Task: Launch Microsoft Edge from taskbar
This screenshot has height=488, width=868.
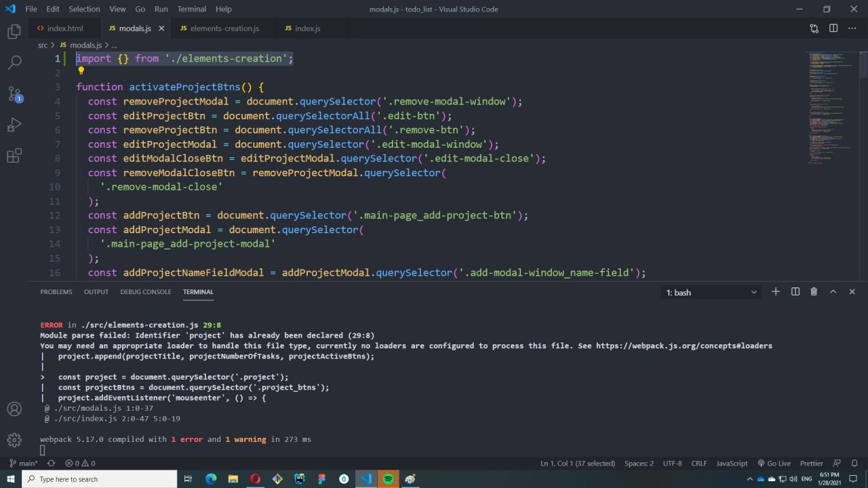Action: coord(211,479)
